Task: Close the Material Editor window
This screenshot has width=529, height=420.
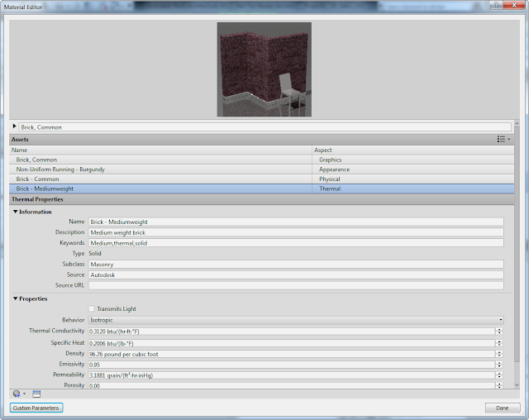Action: click(x=514, y=5)
